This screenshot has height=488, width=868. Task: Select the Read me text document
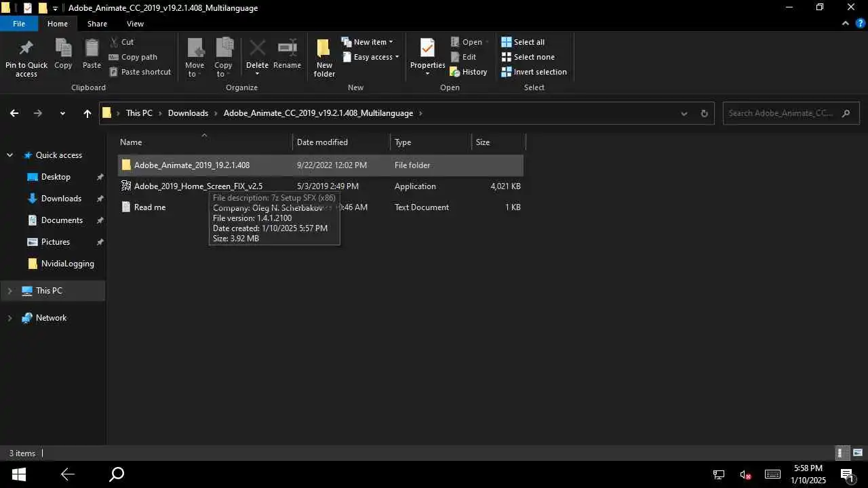[321, 207]
